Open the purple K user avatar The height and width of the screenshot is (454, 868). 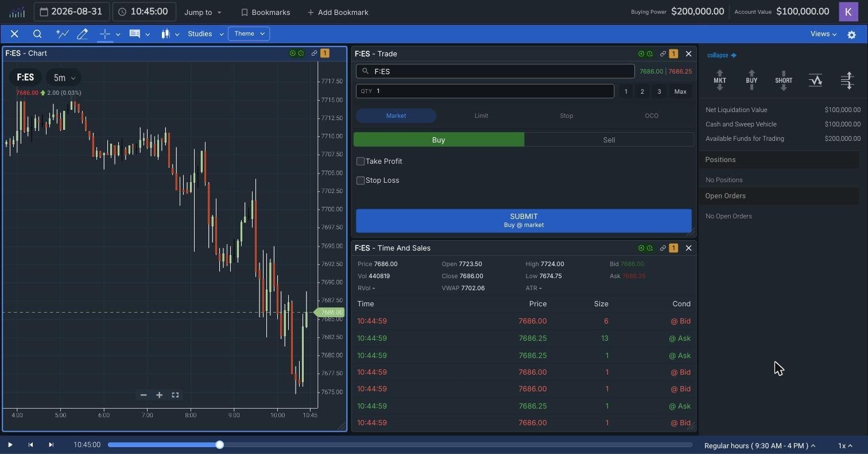coord(848,11)
